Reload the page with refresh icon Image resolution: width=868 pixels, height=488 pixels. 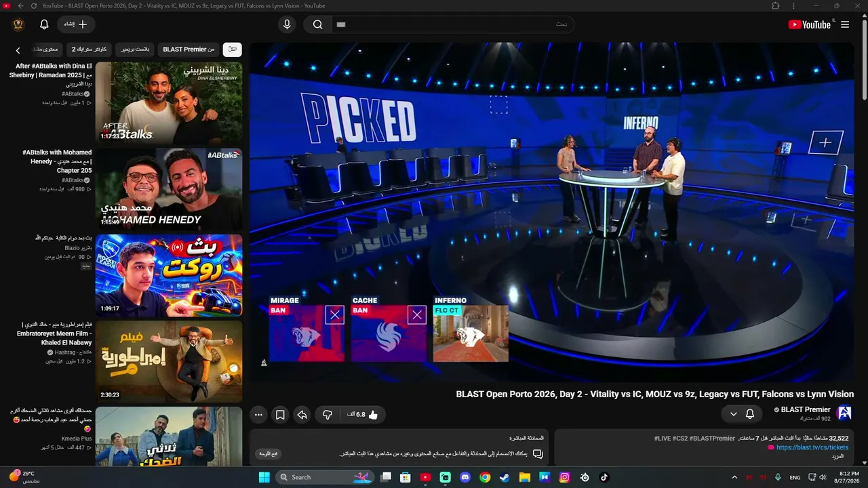pyautogui.click(x=33, y=5)
